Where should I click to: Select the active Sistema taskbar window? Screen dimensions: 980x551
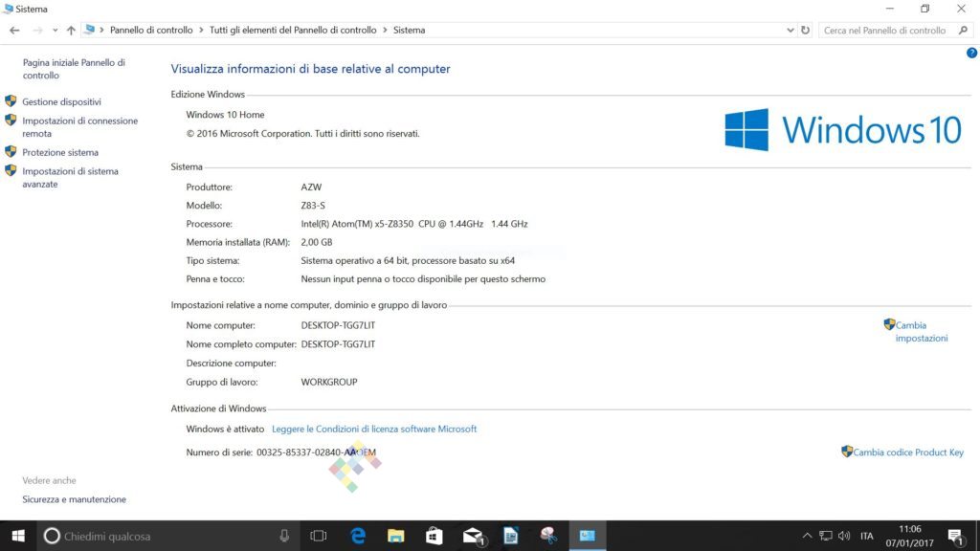(588, 536)
